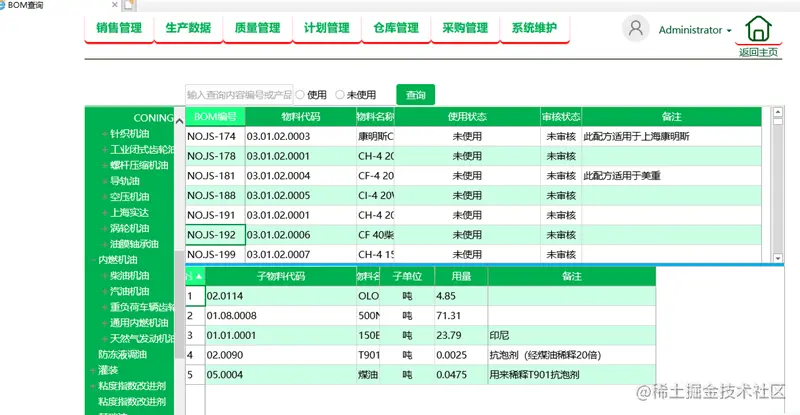Select the NO.JS-181 BOM row
Viewport: 800px width, 415px height.
(x=473, y=176)
